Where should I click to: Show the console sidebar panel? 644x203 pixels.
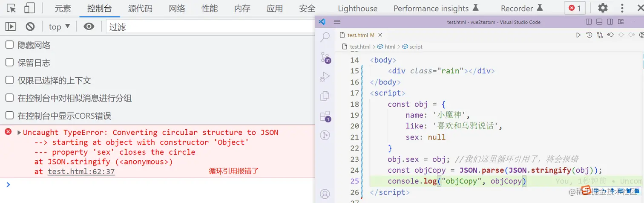click(10, 26)
